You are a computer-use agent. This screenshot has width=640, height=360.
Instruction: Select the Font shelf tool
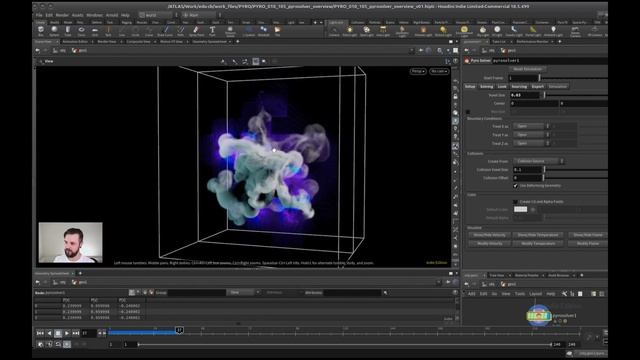point(212,31)
